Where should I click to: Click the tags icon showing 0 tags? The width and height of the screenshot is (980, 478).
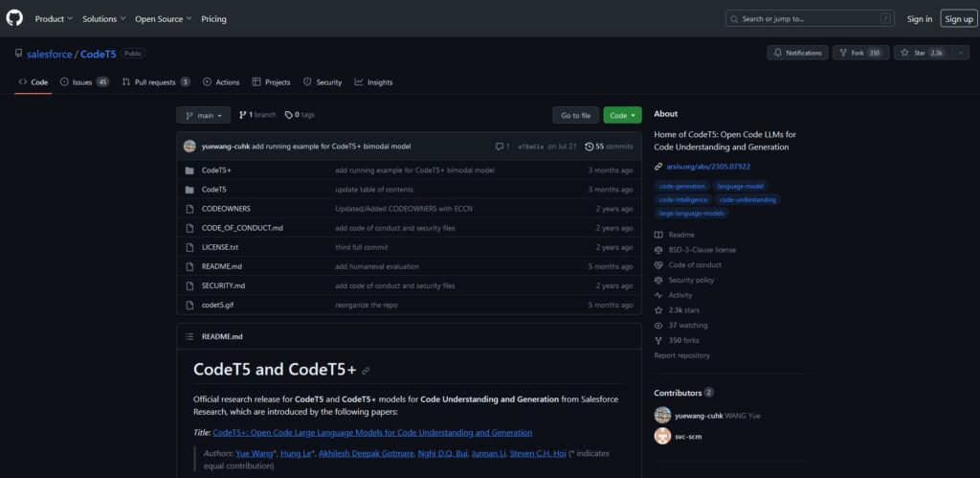289,115
